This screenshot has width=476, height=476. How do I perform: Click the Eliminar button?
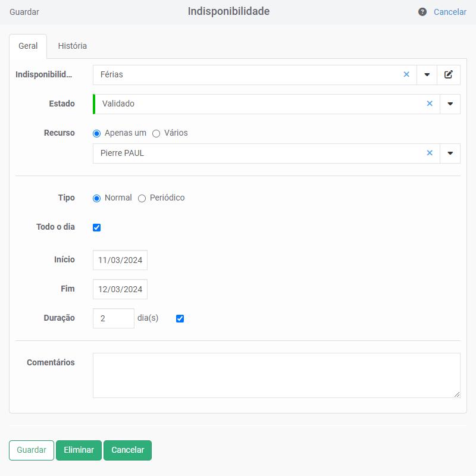point(79,450)
